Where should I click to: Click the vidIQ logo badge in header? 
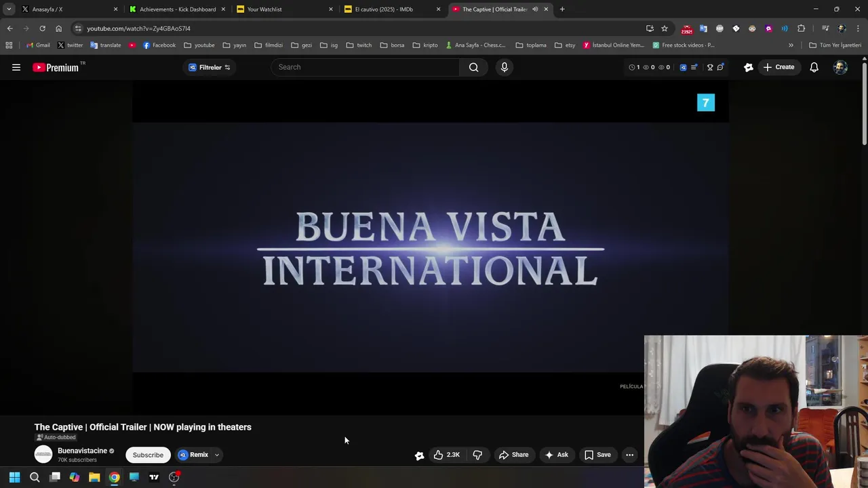pos(683,67)
